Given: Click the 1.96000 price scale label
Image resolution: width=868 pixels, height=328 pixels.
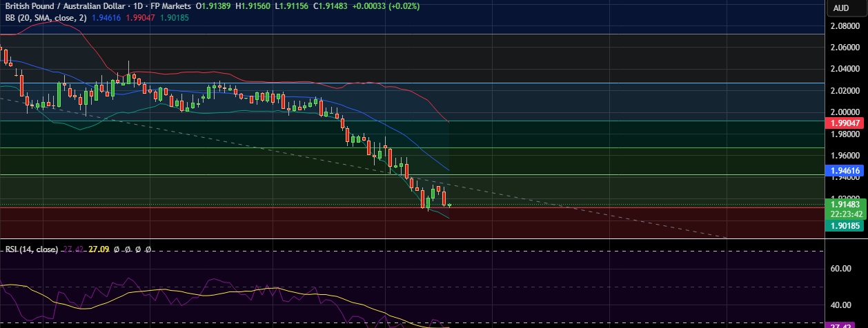Looking at the screenshot, I should click(x=845, y=155).
